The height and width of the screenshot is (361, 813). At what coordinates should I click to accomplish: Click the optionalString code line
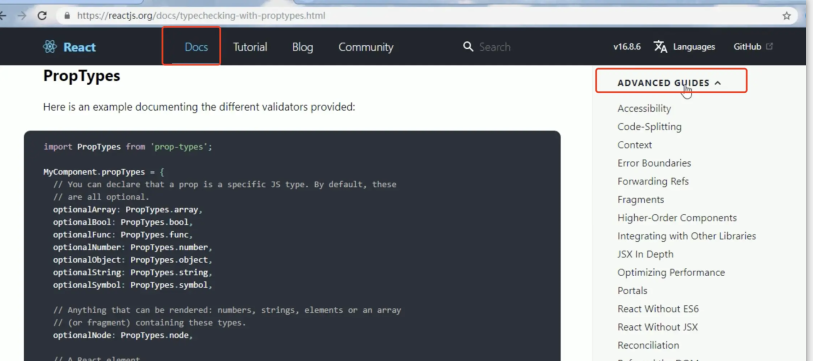point(133,272)
